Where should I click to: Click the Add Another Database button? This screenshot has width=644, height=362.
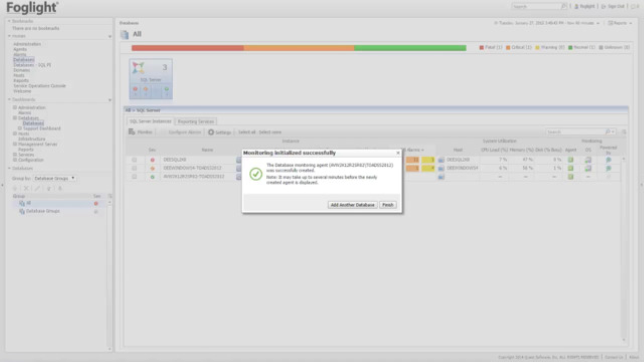[x=352, y=205]
